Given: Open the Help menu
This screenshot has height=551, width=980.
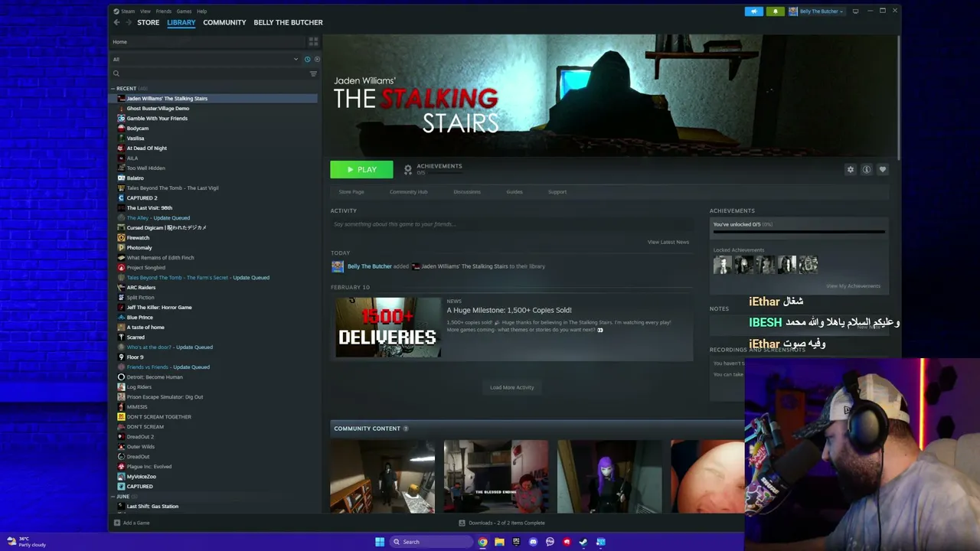Looking at the screenshot, I should pos(201,11).
